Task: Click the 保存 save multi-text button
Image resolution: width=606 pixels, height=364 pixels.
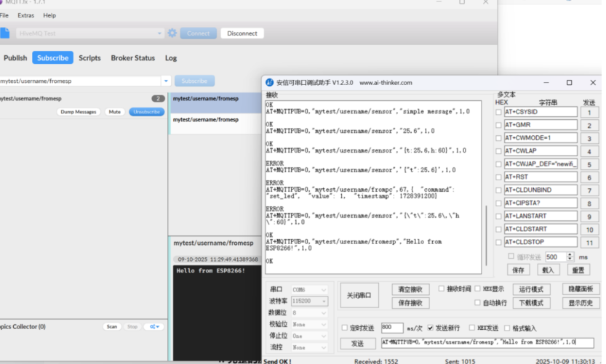Action: click(518, 270)
